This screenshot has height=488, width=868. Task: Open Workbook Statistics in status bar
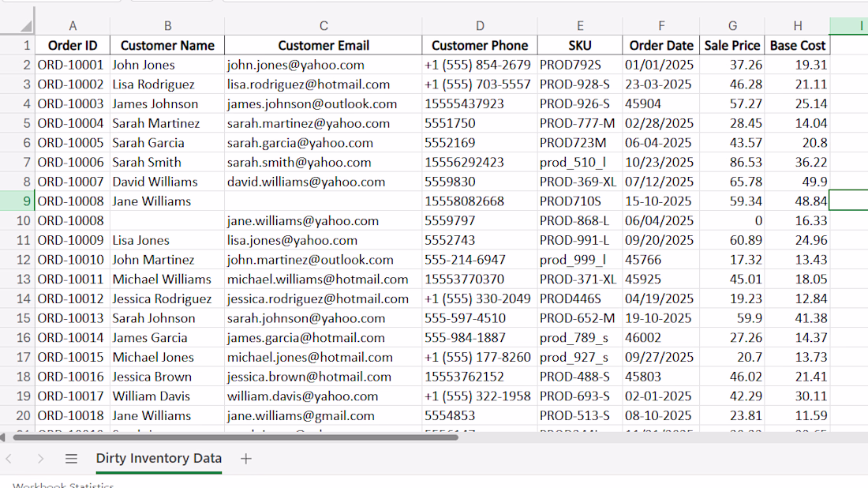click(x=63, y=485)
